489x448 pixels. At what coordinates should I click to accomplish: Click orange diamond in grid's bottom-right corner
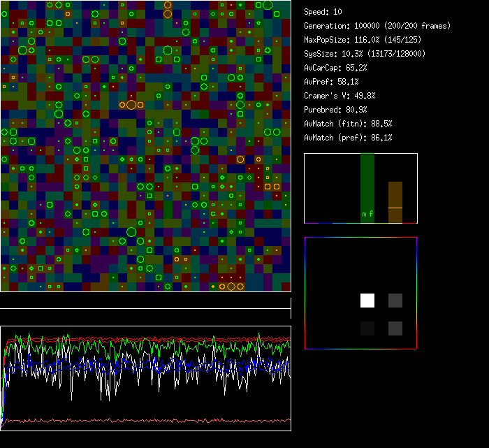tap(241, 287)
